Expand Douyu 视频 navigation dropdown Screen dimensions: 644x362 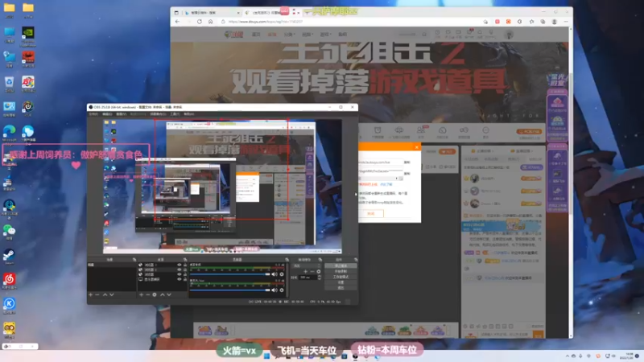coord(308,35)
